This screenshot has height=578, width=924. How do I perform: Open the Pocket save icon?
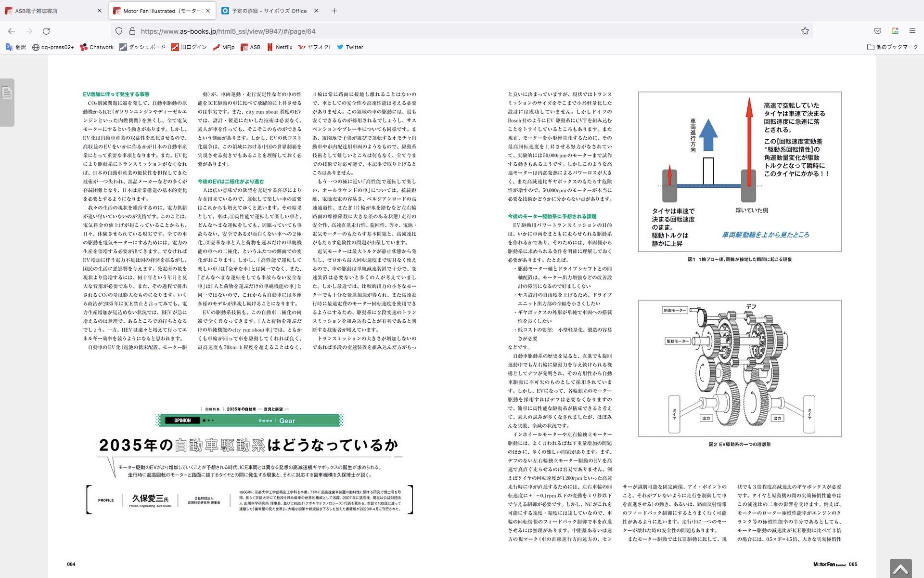[x=878, y=31]
